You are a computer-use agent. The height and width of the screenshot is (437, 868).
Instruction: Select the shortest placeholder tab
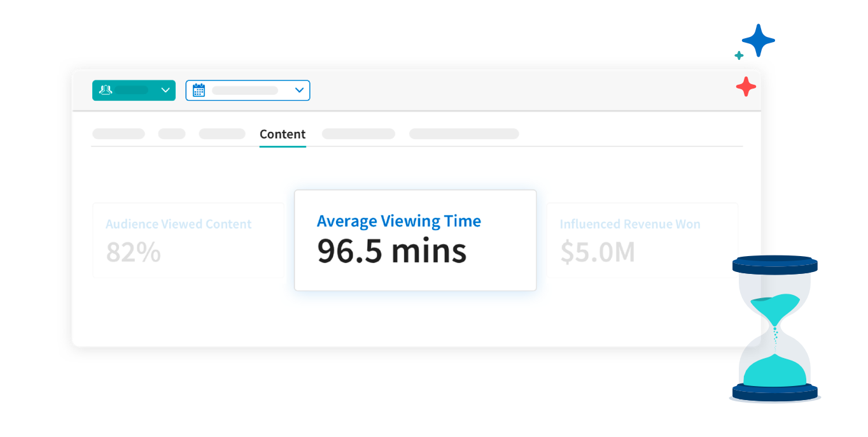pos(172,134)
